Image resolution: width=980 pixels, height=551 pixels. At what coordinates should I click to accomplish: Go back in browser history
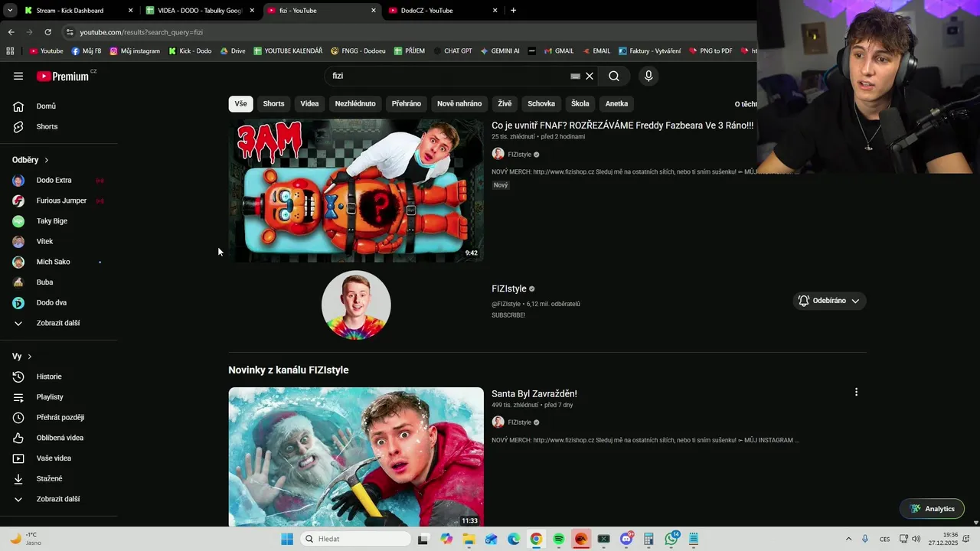pyautogui.click(x=11, y=32)
